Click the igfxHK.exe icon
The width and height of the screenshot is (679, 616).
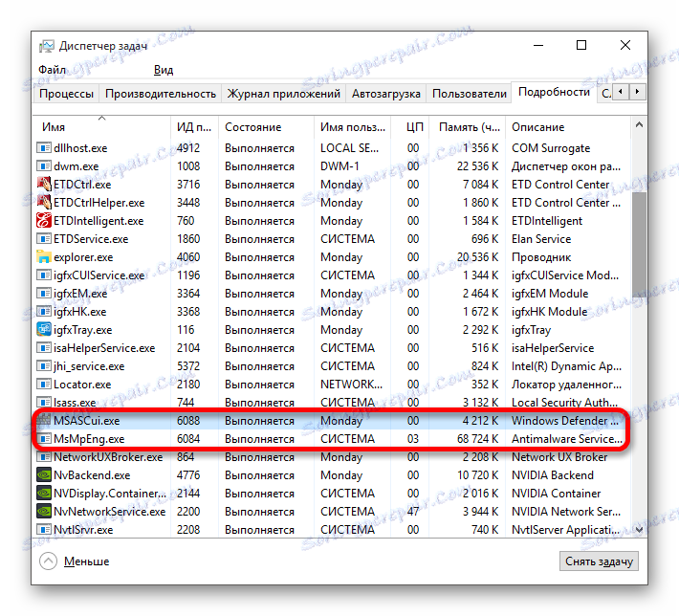coord(44,312)
